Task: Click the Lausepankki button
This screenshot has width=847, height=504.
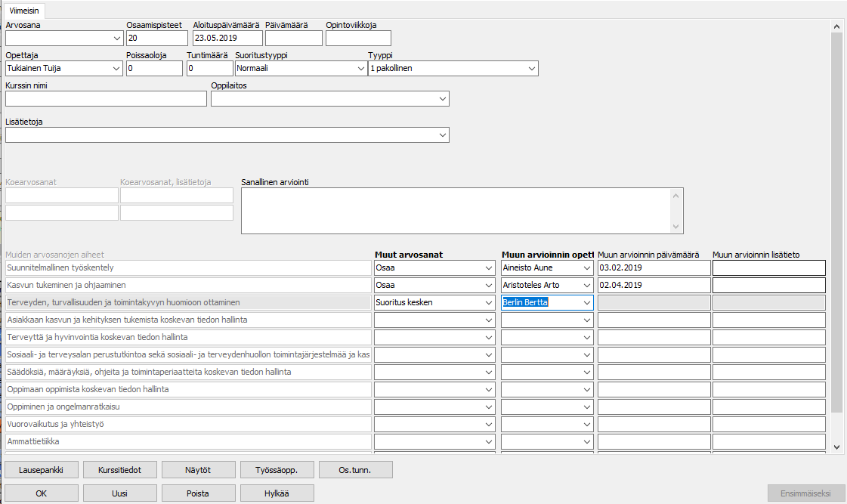Action: tap(41, 470)
